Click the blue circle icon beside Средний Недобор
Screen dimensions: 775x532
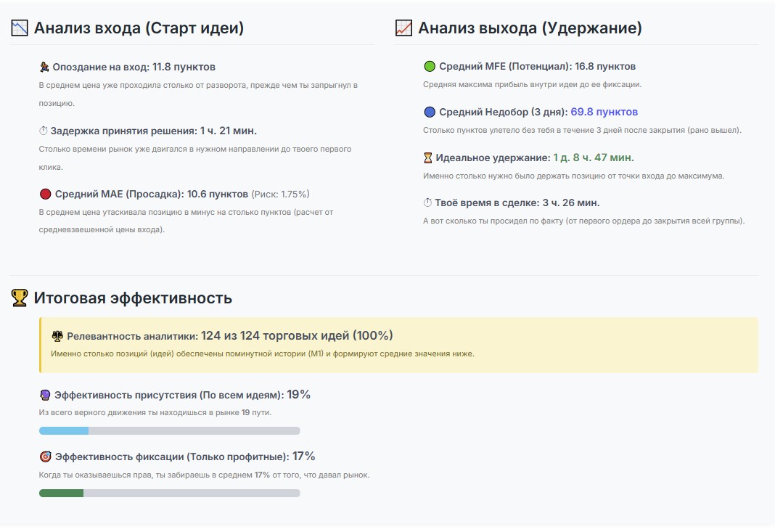(x=430, y=112)
